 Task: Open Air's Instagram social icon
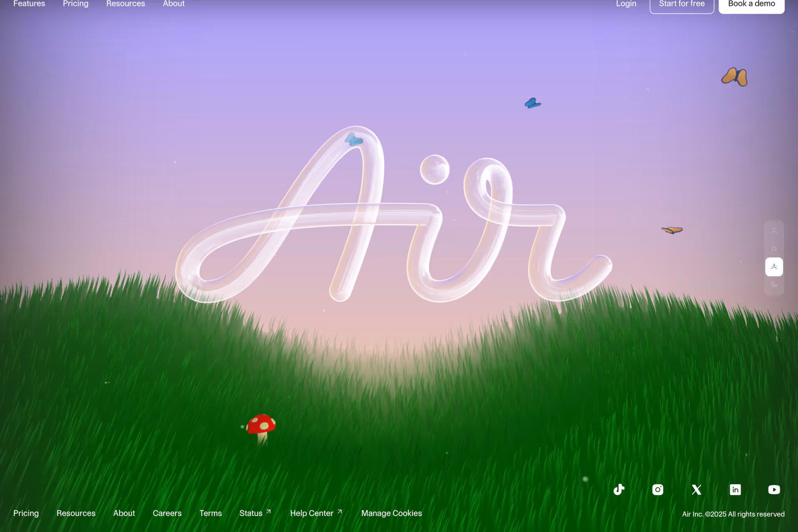point(658,490)
